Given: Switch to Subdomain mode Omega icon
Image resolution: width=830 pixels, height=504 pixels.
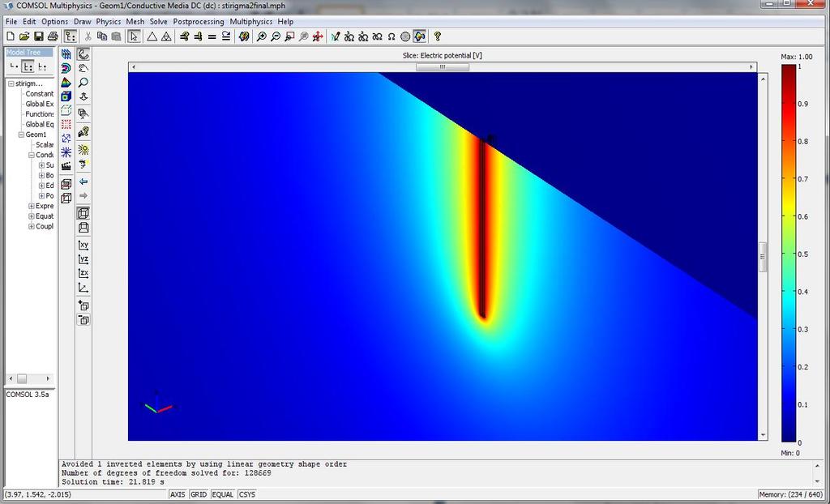Looking at the screenshot, I should coord(391,36).
